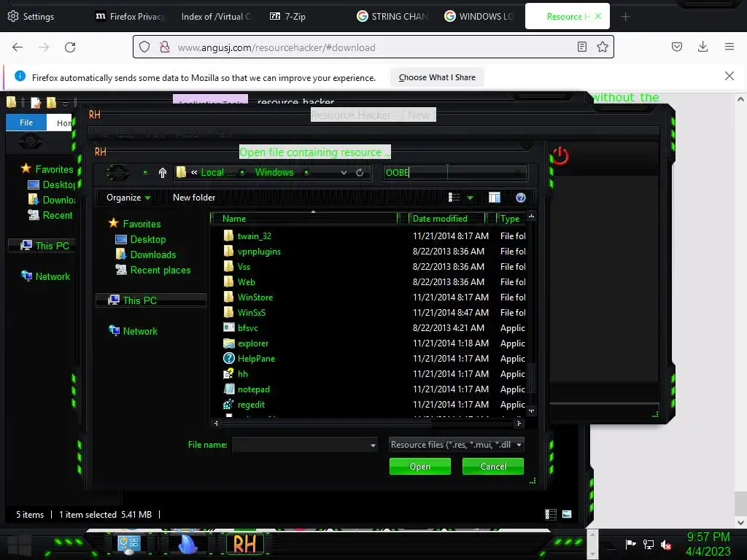Click the Explorer quick access toolbar dropdown
747x560 pixels.
coord(65,104)
